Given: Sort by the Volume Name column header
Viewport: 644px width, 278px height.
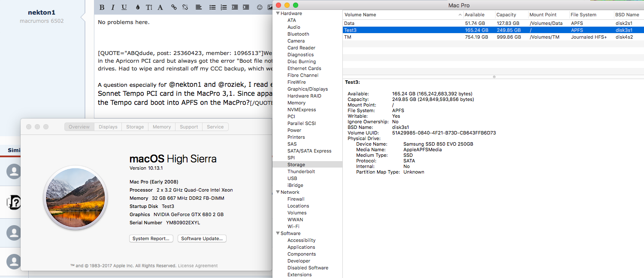Looking at the screenshot, I should click(402, 15).
